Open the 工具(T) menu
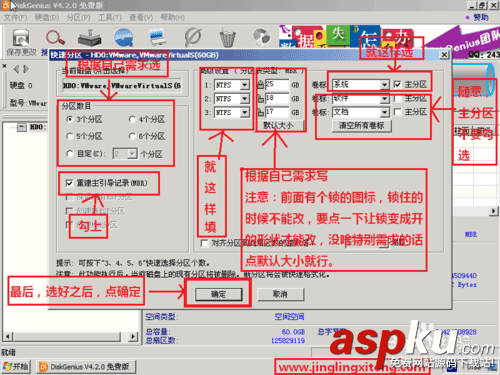 [x=110, y=17]
